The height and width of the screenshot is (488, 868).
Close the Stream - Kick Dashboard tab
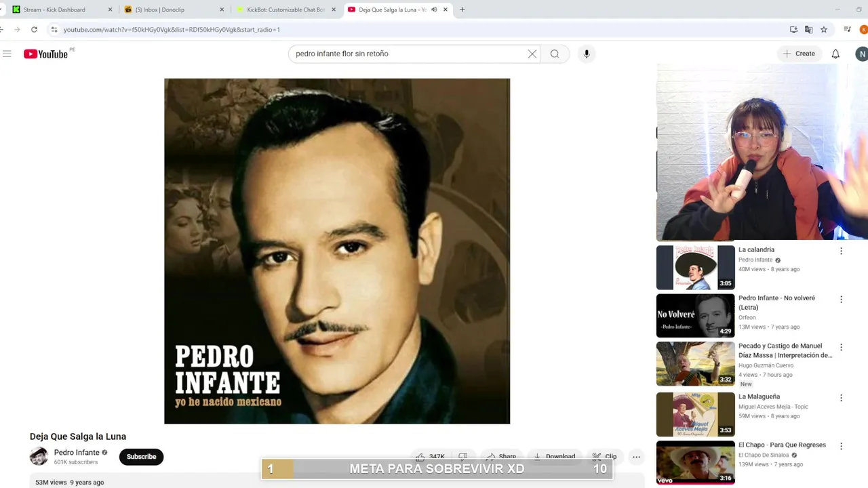tap(110, 9)
